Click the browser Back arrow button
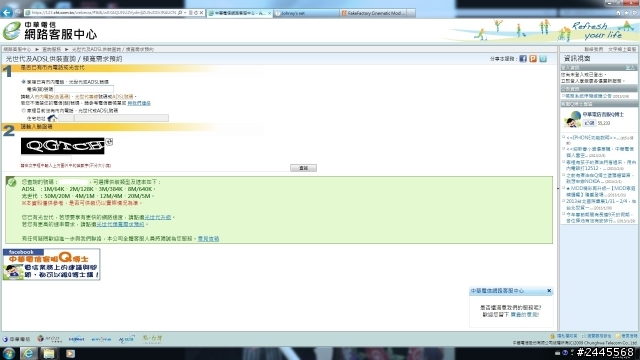This screenshot has height=360, width=640. point(7,13)
